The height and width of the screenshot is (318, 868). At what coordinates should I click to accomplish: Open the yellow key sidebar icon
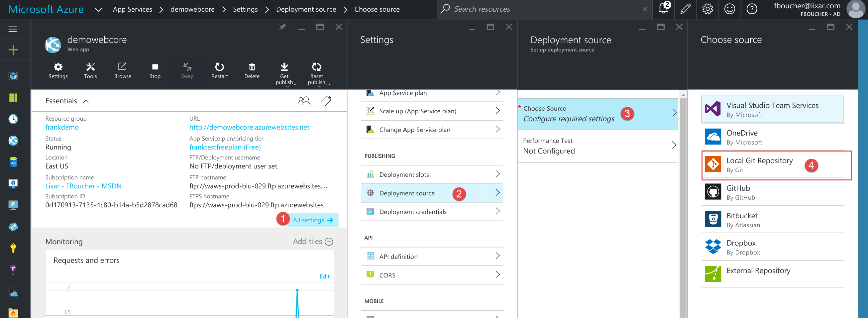point(13,248)
